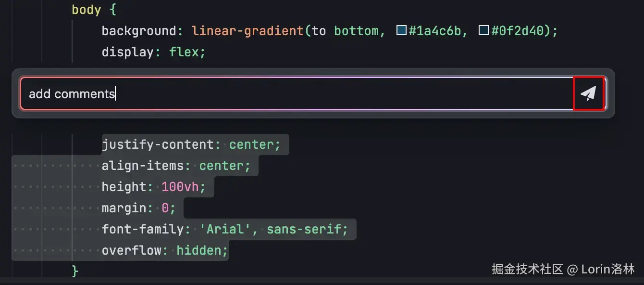Click the 'font-family' property name
The width and height of the screenshot is (644, 285).
[x=143, y=229]
